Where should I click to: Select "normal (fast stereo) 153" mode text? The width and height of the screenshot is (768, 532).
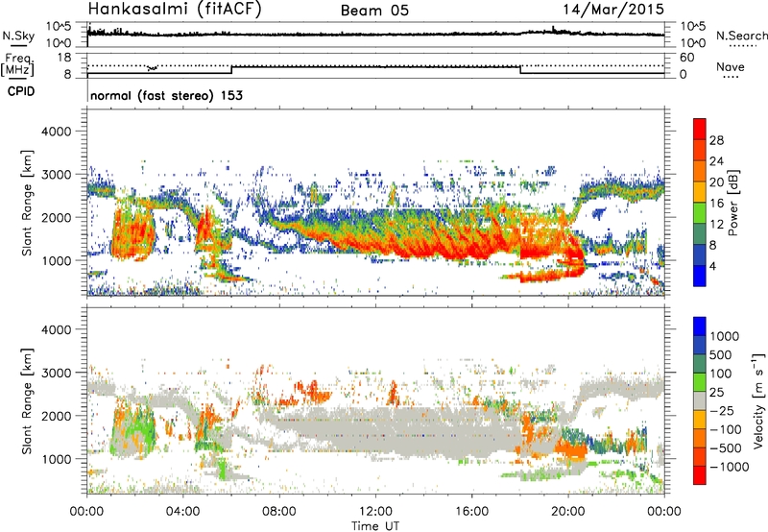pos(166,95)
